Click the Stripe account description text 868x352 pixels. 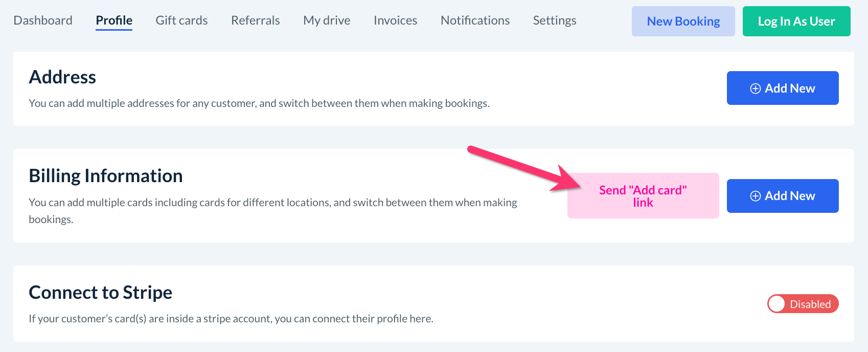pyautogui.click(x=231, y=319)
